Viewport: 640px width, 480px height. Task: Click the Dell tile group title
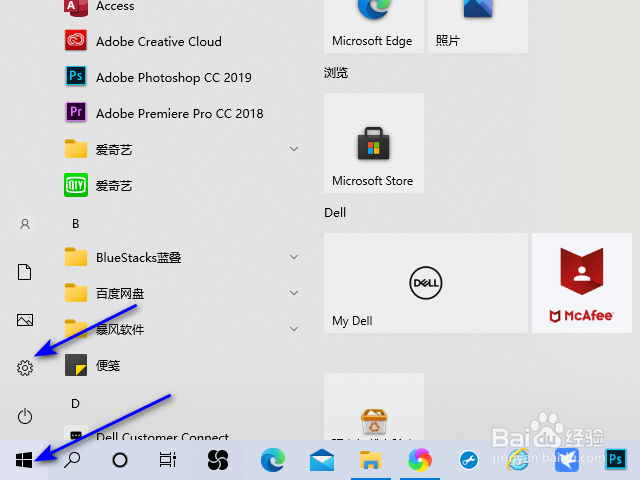[x=335, y=213]
